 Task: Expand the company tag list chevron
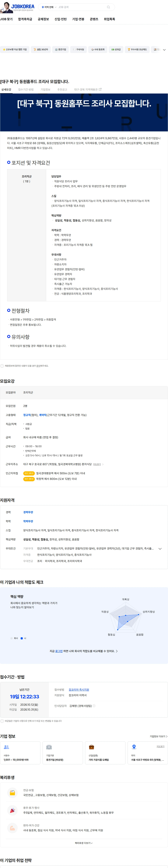[164, 50]
